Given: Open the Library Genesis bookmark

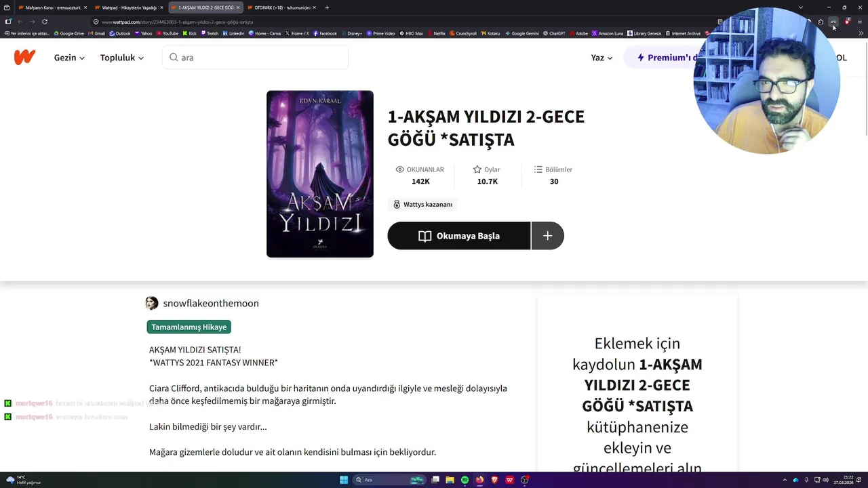Looking at the screenshot, I should coord(645,33).
